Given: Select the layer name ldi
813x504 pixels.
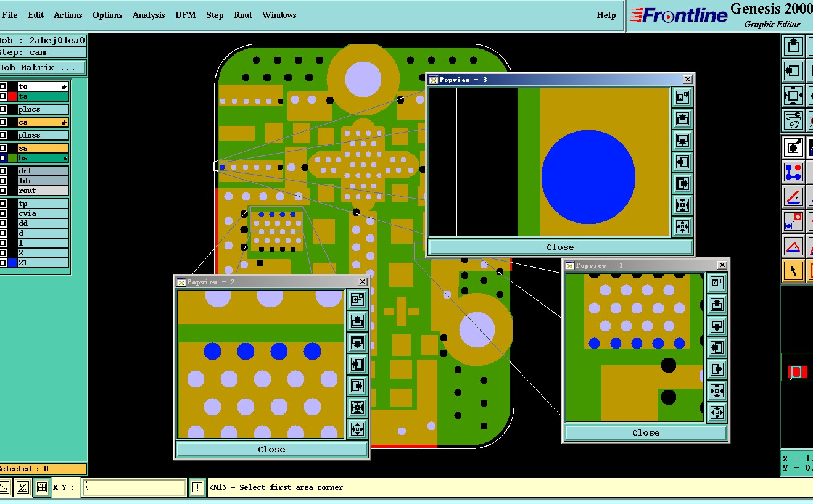Looking at the screenshot, I should 43,181.
